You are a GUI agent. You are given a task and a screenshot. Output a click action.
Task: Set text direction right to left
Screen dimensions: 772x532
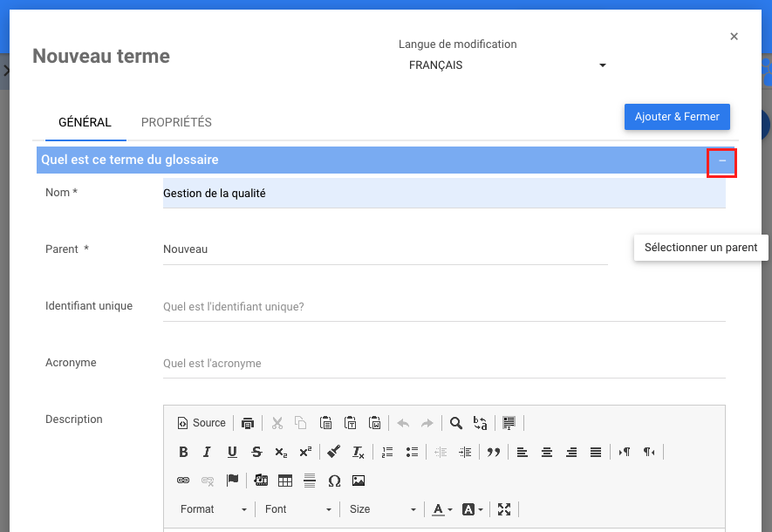[649, 452]
